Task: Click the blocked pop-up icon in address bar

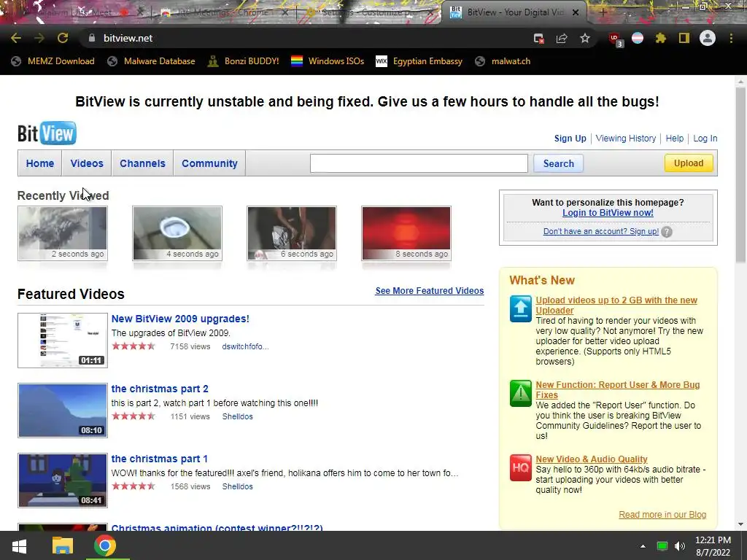Action: pyautogui.click(x=539, y=39)
